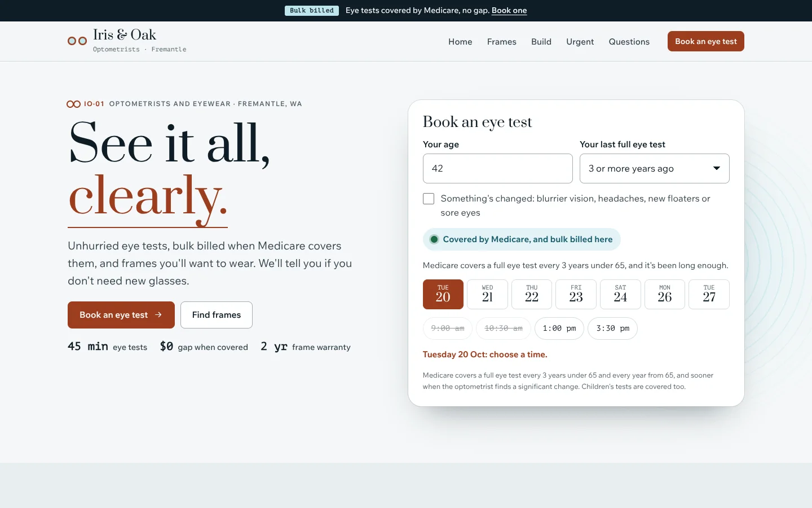Image resolution: width=812 pixels, height=508 pixels.
Task: Go to the Home nav item
Action: pos(460,42)
